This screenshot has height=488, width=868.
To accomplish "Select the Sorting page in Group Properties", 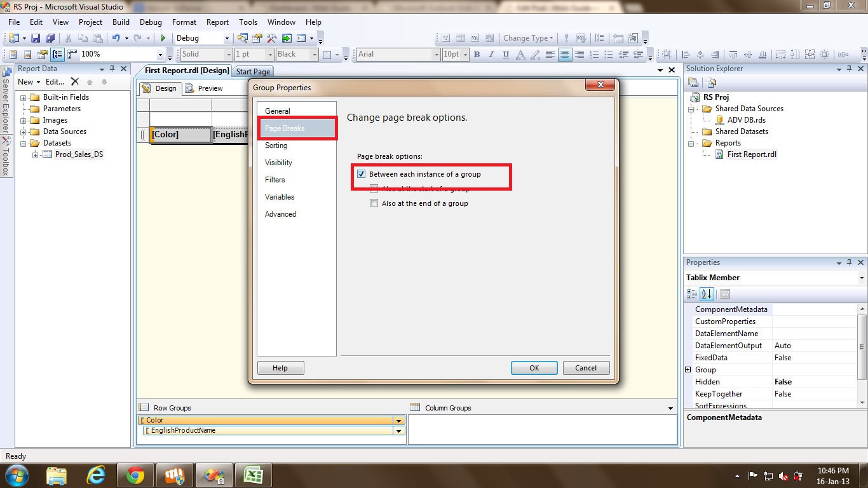I will tap(276, 146).
